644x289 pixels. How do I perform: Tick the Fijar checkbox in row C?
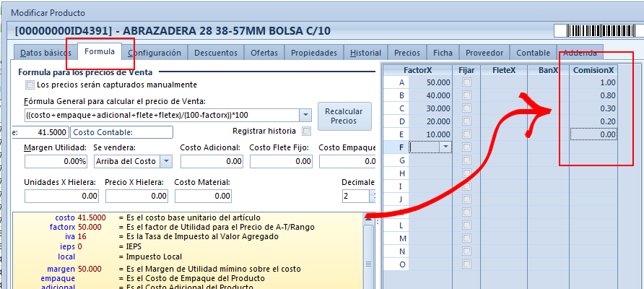click(466, 108)
